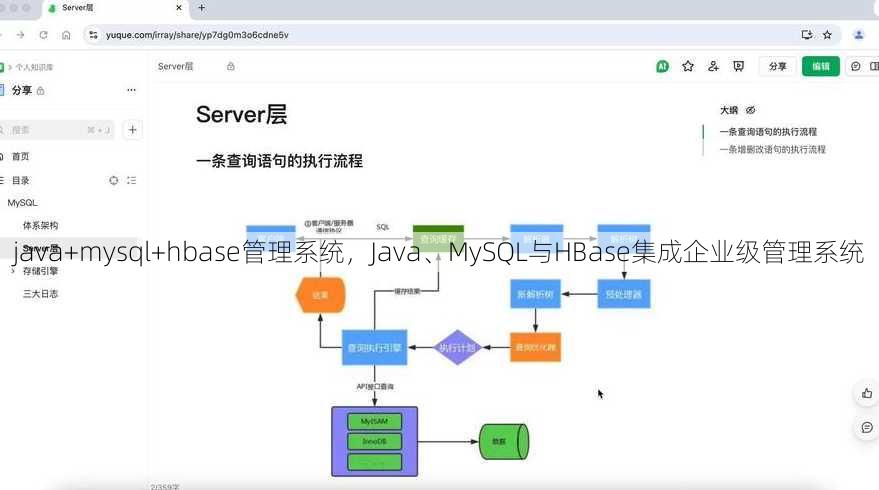Screen dimensions: 879x490
Task: Click the green AI assistant icon
Action: click(x=663, y=66)
